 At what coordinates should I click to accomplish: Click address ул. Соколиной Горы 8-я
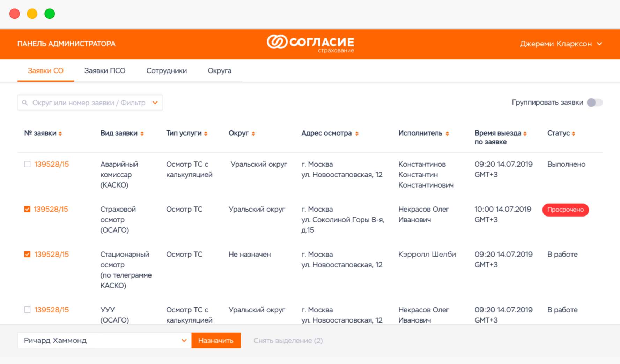pyautogui.click(x=342, y=220)
